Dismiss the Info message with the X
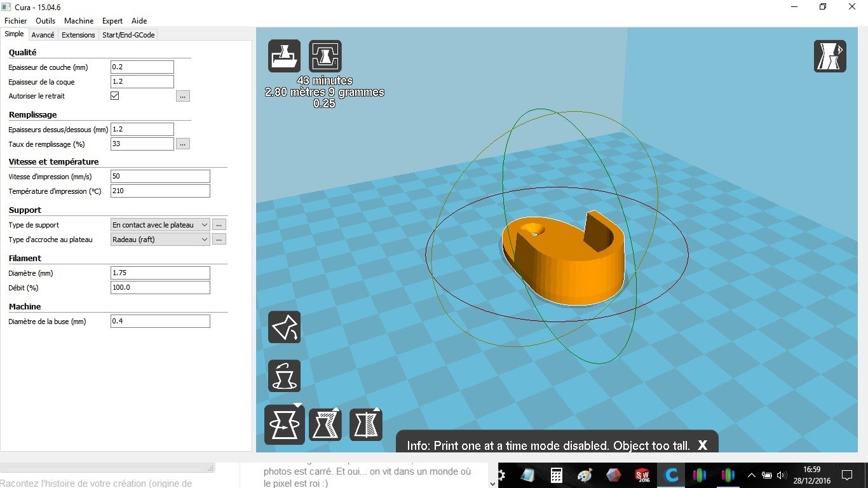868x488 pixels. pyautogui.click(x=702, y=445)
